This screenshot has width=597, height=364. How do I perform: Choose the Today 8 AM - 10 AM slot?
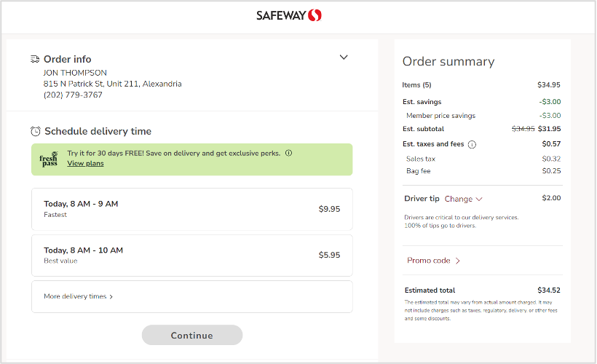[x=191, y=256]
